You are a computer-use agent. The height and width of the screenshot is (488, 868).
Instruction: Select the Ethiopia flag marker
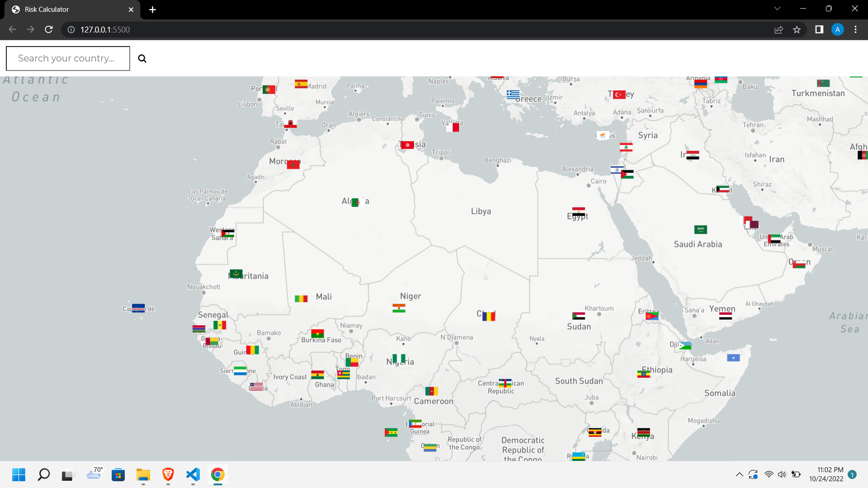tap(644, 373)
